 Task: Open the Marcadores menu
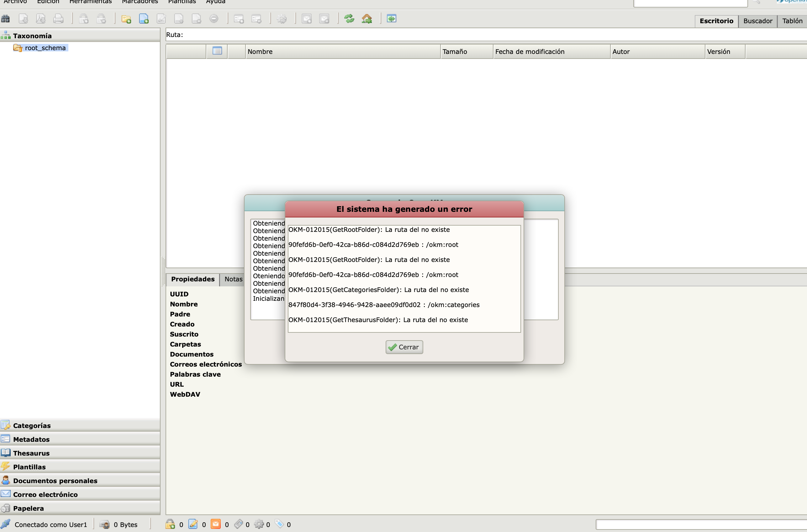click(x=140, y=2)
